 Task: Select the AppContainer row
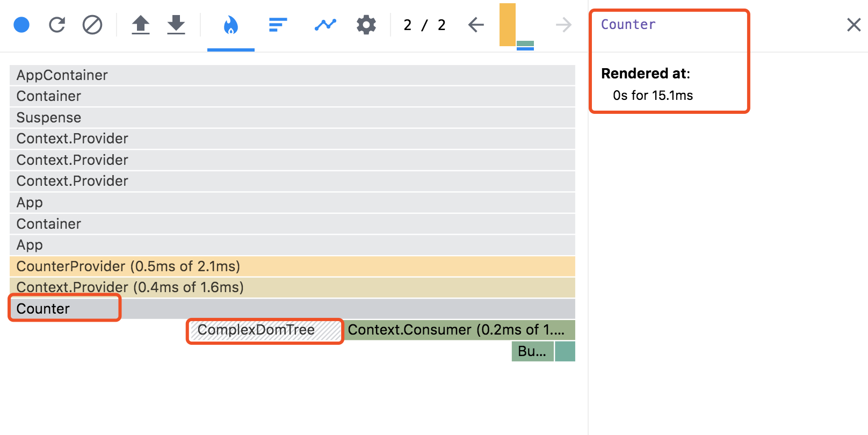(292, 75)
